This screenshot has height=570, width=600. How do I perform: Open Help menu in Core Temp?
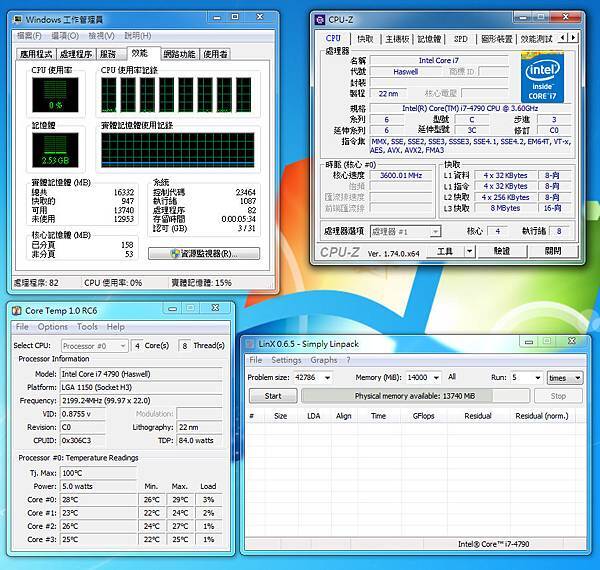coord(116,327)
